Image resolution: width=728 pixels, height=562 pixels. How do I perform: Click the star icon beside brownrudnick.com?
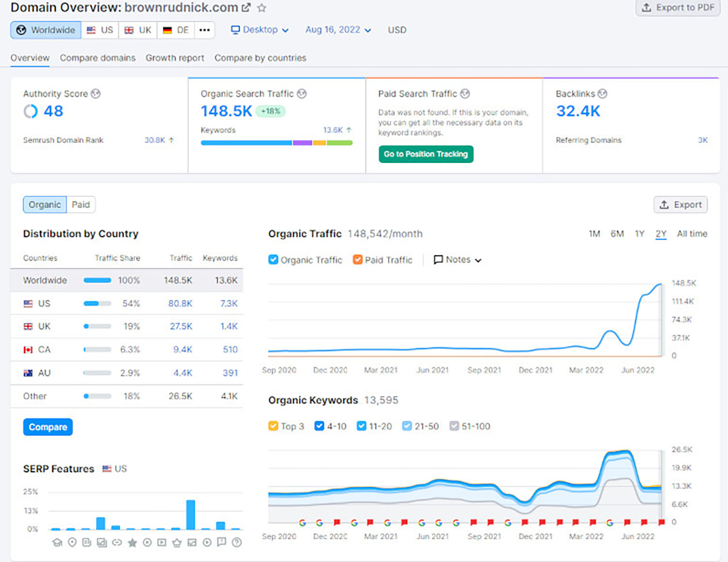pyautogui.click(x=262, y=8)
